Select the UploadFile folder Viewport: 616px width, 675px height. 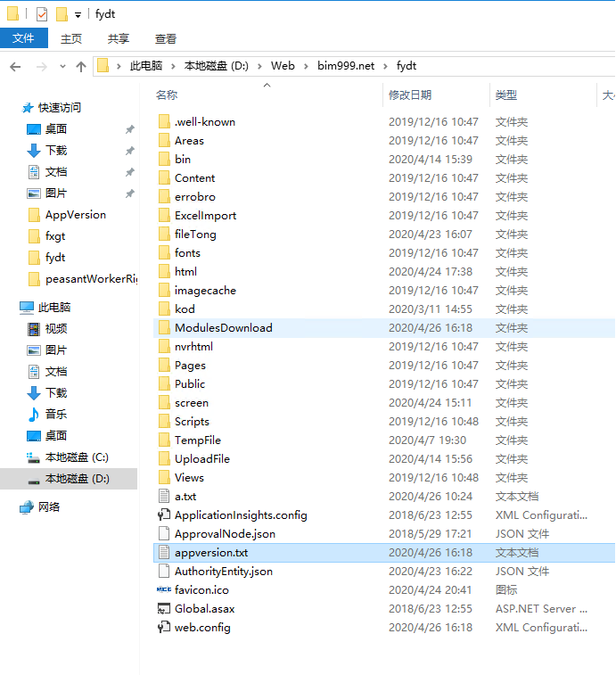point(202,459)
